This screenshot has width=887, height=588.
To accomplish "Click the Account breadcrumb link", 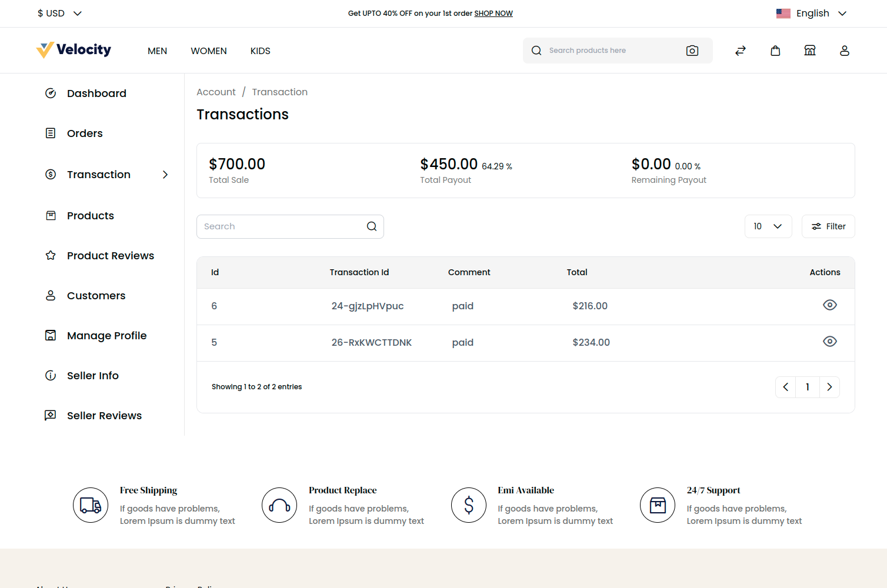I will [x=216, y=92].
